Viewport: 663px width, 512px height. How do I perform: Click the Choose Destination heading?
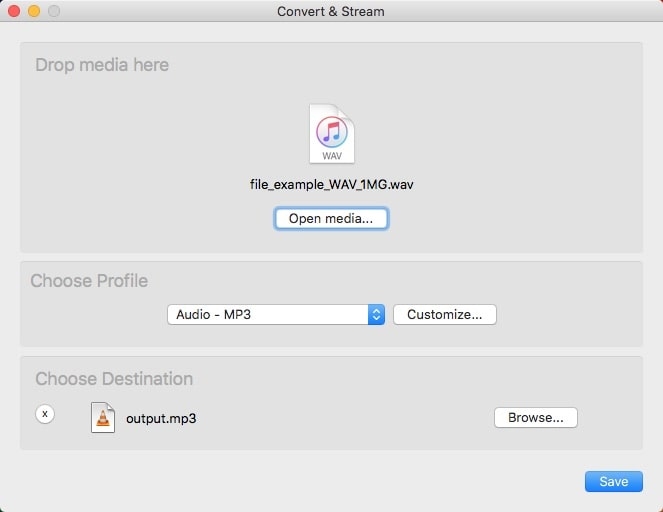tap(114, 379)
